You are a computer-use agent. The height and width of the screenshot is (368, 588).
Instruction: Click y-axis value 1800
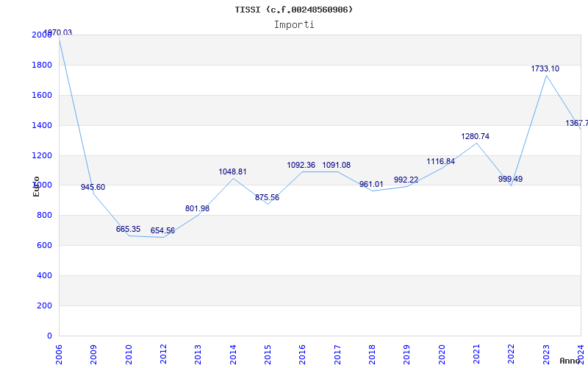[x=42, y=65]
